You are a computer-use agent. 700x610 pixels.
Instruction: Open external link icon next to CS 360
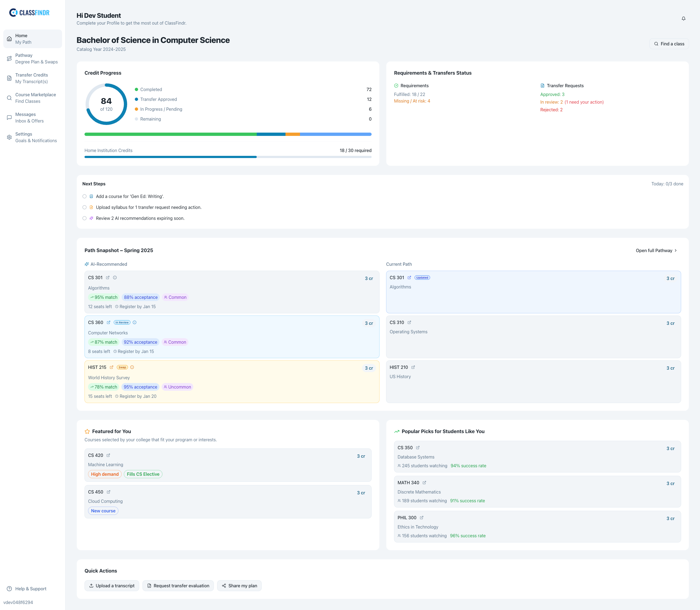[109, 322]
